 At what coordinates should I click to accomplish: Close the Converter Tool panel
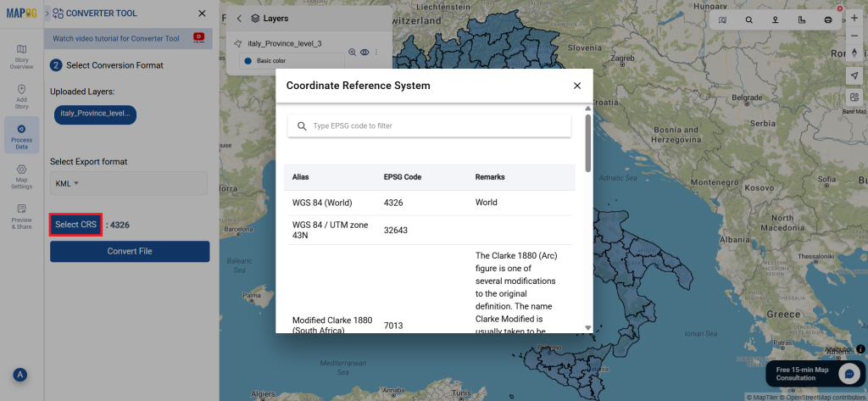[202, 14]
